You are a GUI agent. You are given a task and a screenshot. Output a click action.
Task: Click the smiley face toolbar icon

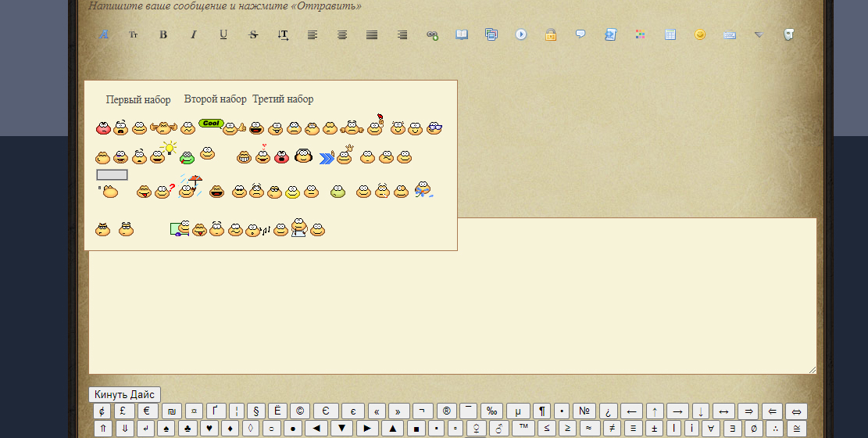click(x=700, y=34)
